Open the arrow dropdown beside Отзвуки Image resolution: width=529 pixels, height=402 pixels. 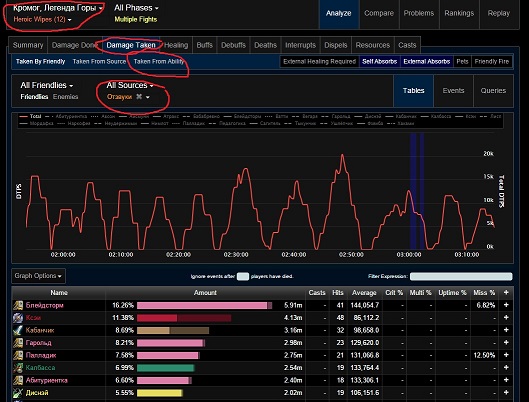pos(147,97)
